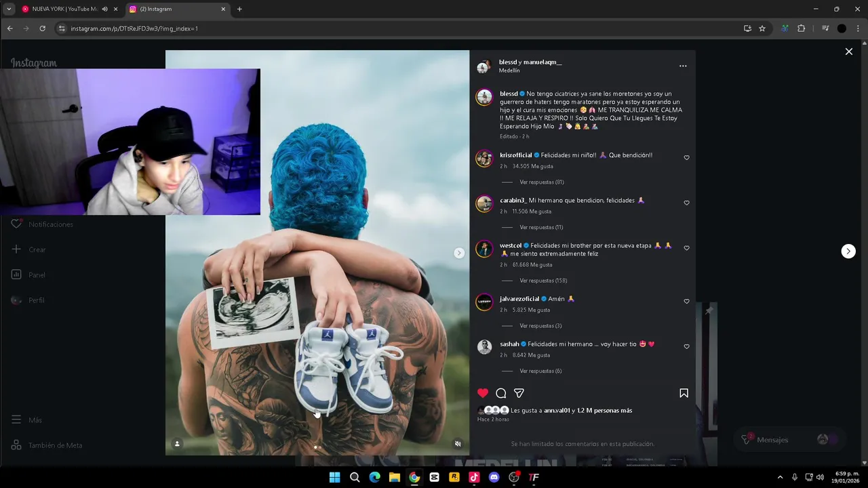868x488 pixels.
Task: Close the post viewer with the X
Action: 848,52
